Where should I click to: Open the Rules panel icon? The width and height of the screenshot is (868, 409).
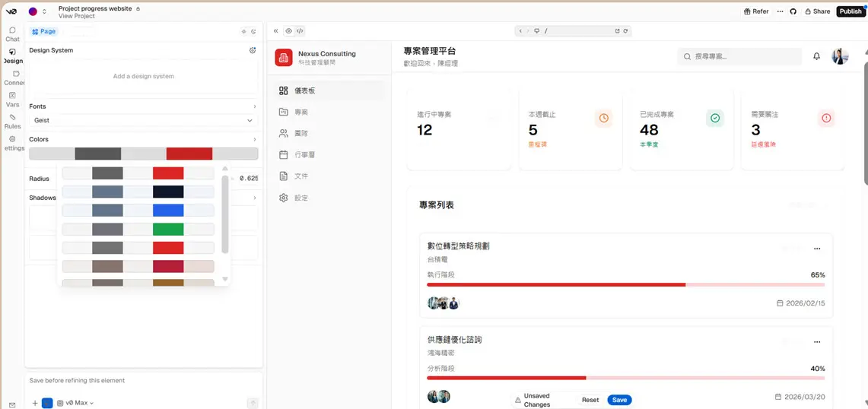point(12,117)
